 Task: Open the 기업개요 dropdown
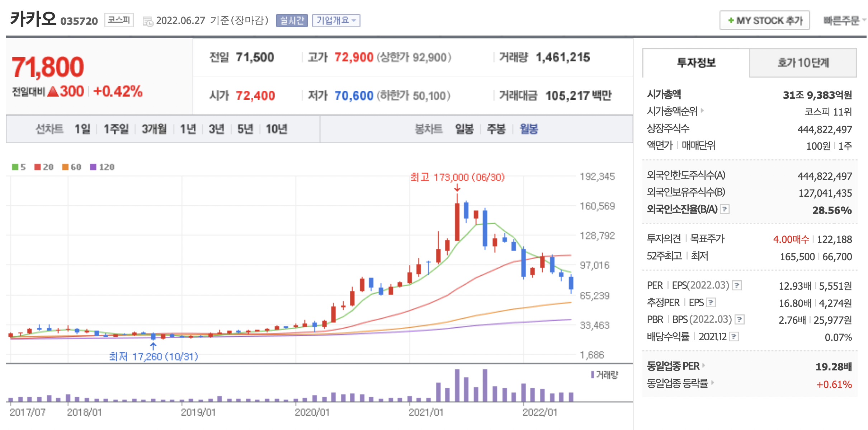click(336, 20)
